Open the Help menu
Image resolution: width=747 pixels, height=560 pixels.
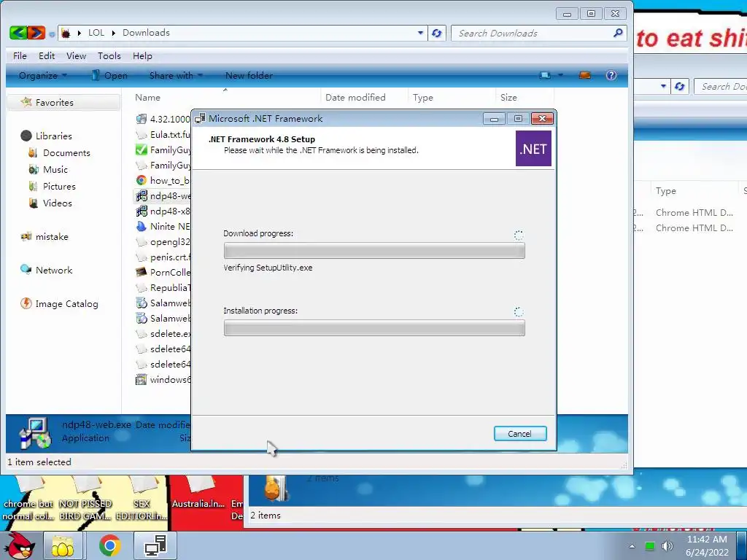[x=142, y=55]
